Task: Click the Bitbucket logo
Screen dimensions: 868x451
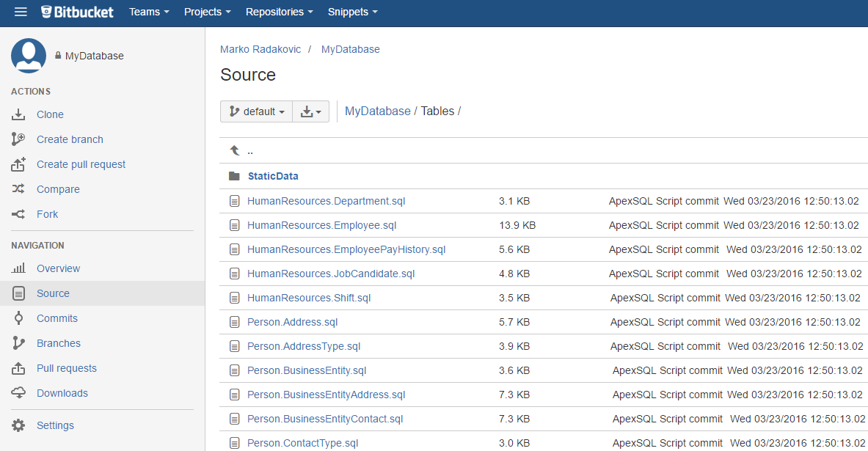Action: point(77,12)
